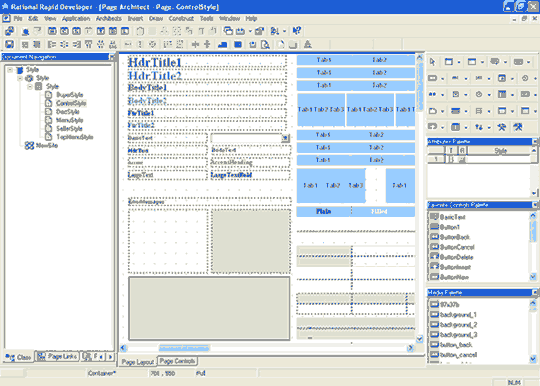Select SellerStyle in the navigation tree
540x386 pixels.
coord(69,128)
